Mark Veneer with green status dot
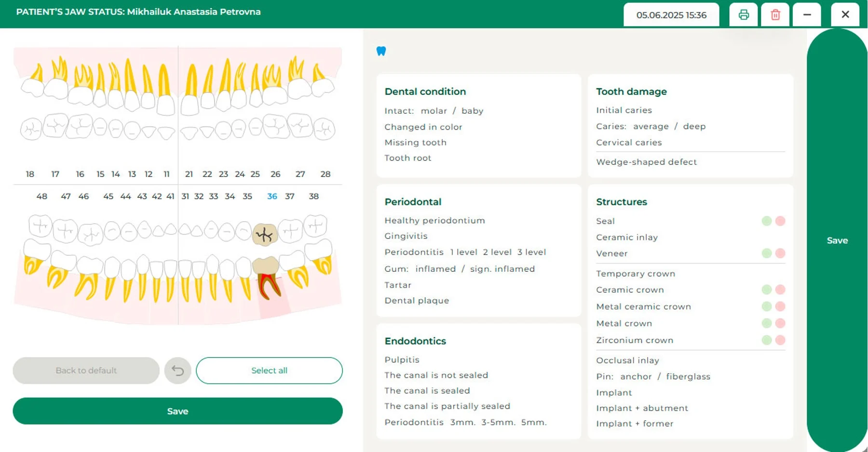The height and width of the screenshot is (452, 868). click(x=767, y=253)
